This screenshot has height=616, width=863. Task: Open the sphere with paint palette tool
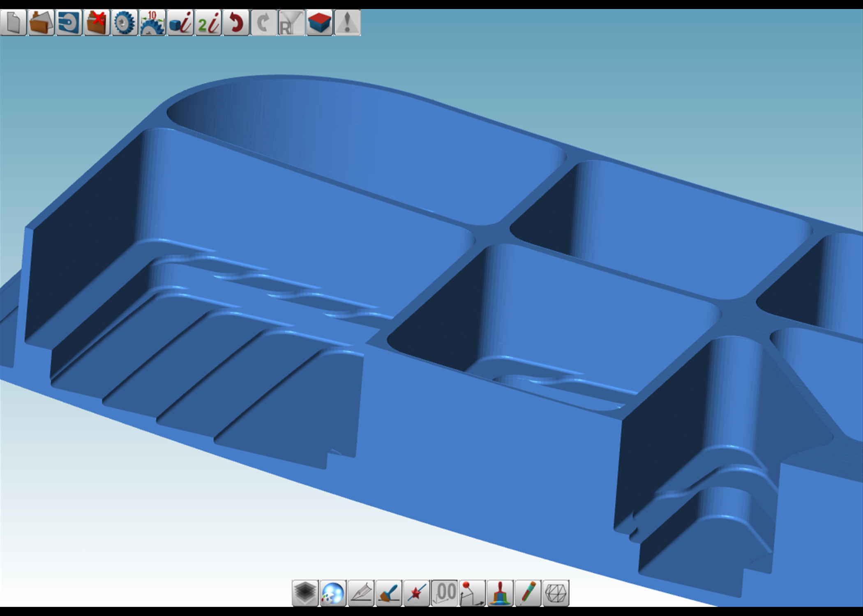333,593
